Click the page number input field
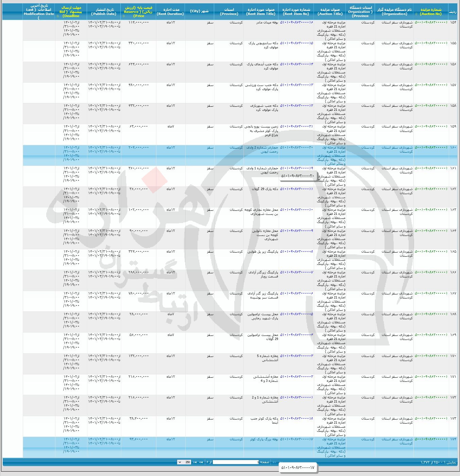Image resolution: width=460 pixels, height=476 pixels. (236, 462)
